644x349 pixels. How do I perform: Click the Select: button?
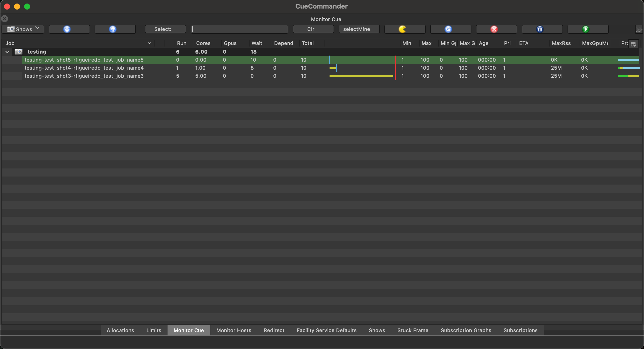(165, 29)
